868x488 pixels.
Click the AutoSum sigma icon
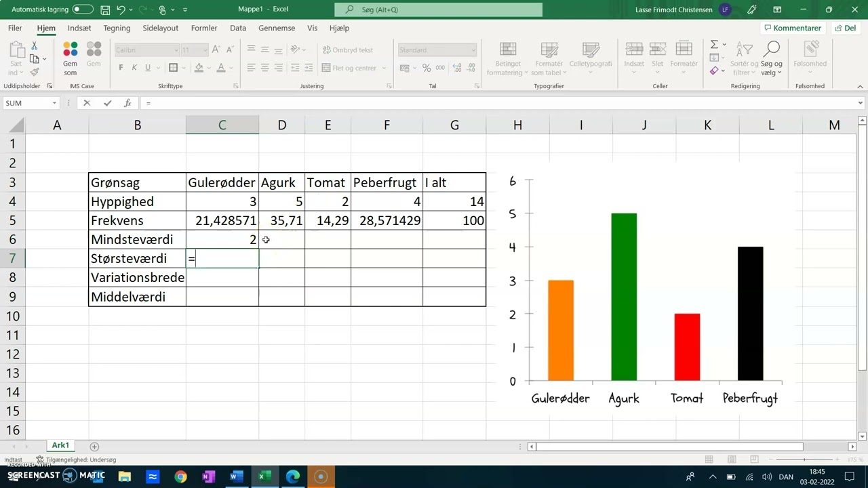point(714,45)
